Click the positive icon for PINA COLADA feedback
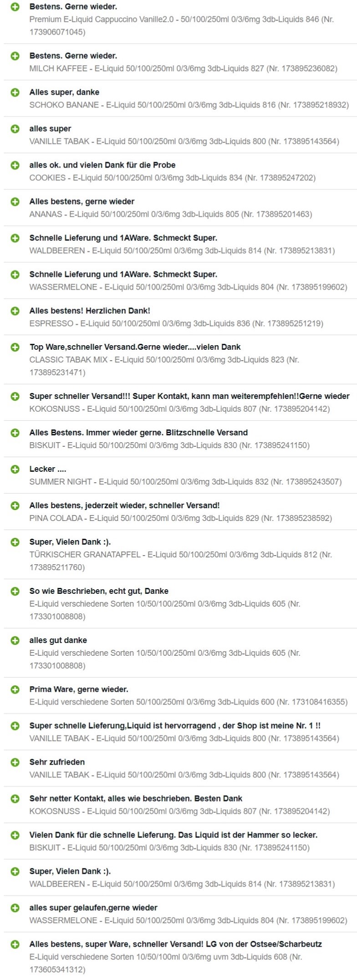The height and width of the screenshot is (980, 357). tap(15, 505)
